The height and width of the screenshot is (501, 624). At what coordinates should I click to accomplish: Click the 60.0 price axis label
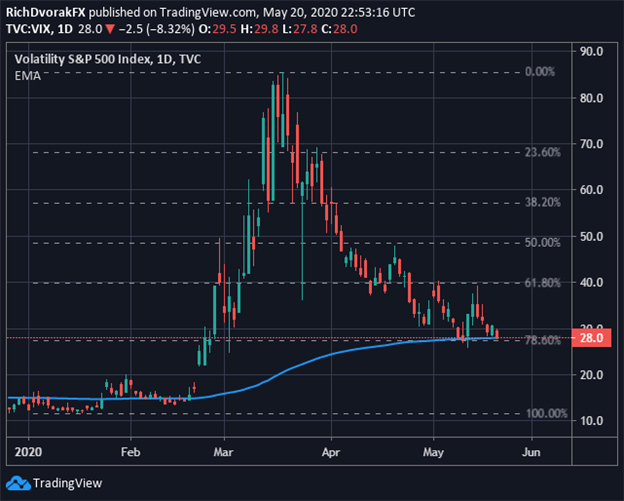click(591, 190)
